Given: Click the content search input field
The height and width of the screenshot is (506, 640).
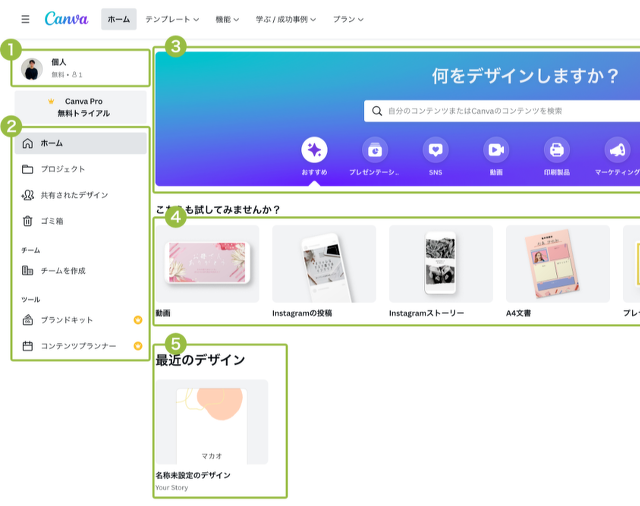Looking at the screenshot, I should [x=500, y=111].
